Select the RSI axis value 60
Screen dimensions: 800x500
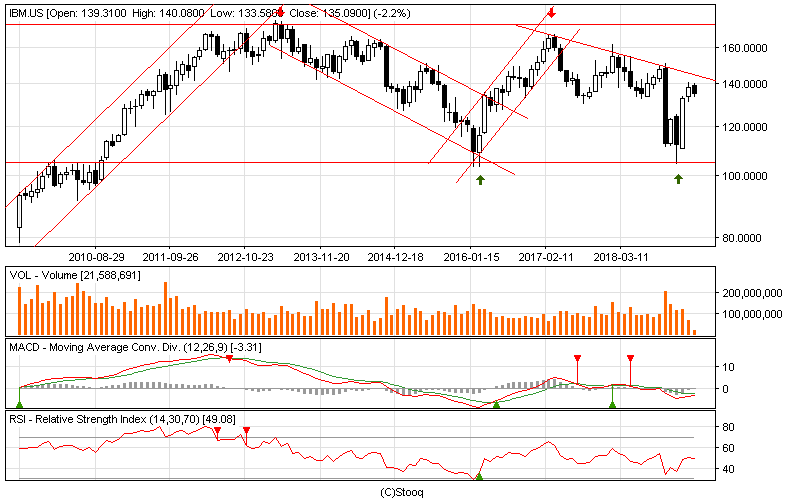(x=728, y=448)
